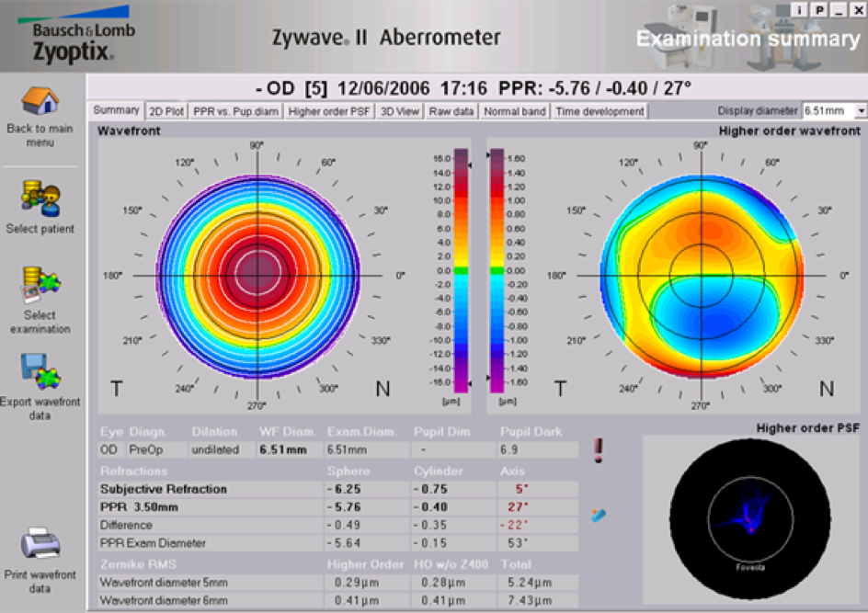Open the Normal band tab
868x613 pixels.
coord(515,111)
